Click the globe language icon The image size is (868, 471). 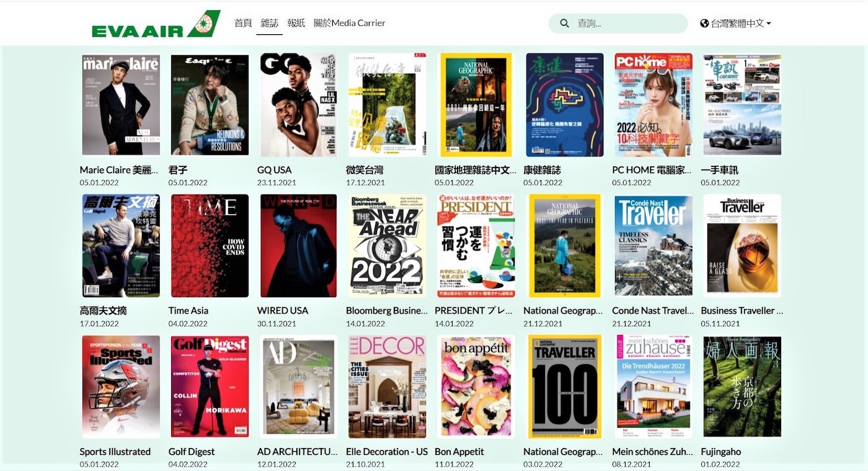click(704, 24)
